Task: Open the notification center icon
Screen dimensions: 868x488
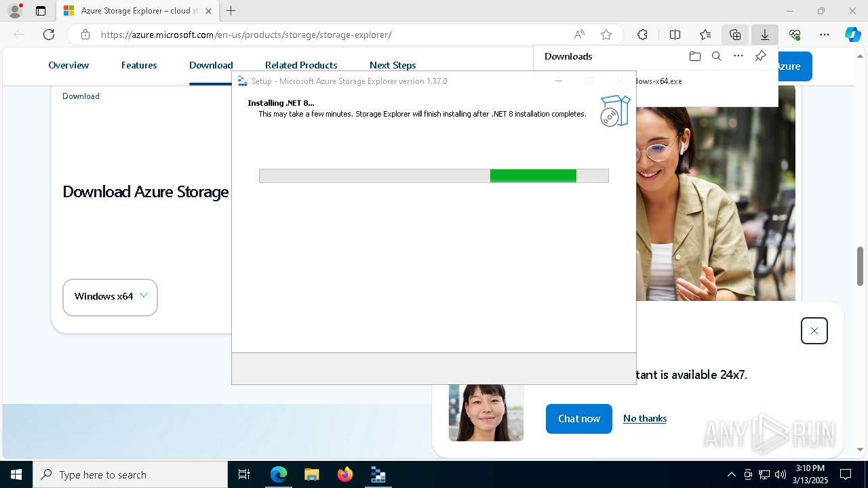Action: (x=846, y=474)
